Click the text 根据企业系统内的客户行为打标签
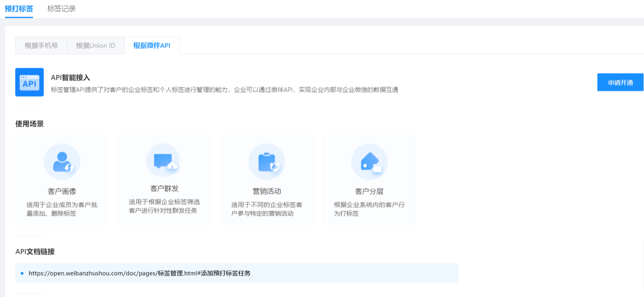 pyautogui.click(x=369, y=209)
